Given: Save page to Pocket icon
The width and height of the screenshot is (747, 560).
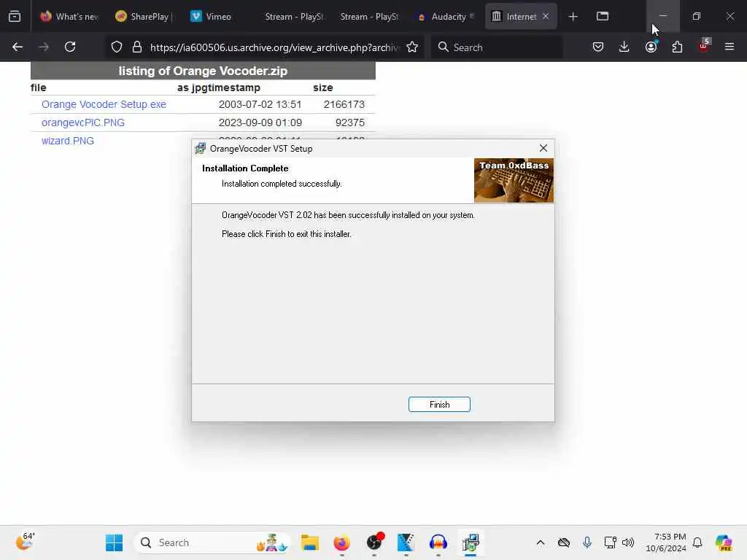Looking at the screenshot, I should coord(598,47).
